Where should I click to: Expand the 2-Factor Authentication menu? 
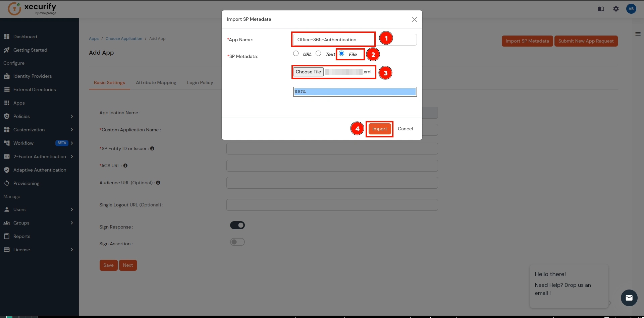click(x=39, y=156)
